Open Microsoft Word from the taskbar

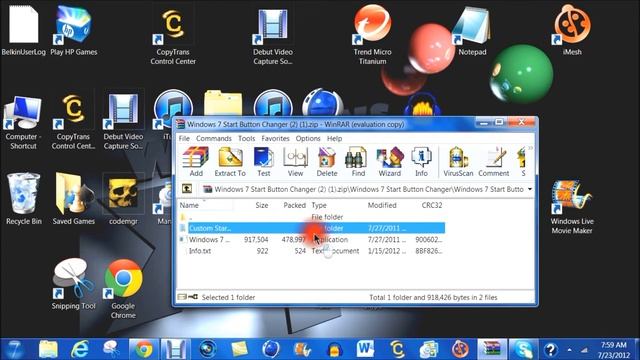[x=364, y=350]
